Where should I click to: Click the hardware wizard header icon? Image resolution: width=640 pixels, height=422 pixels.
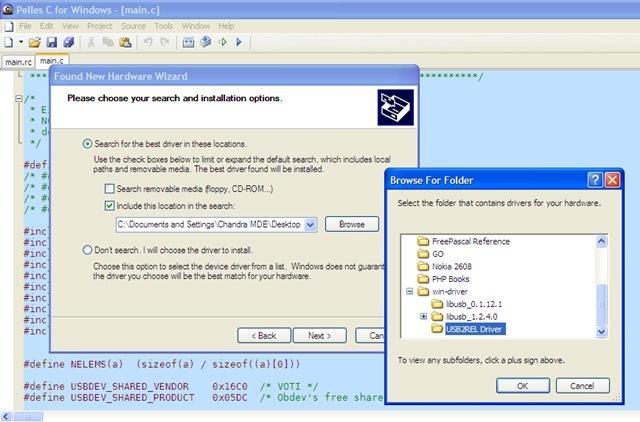395,107
